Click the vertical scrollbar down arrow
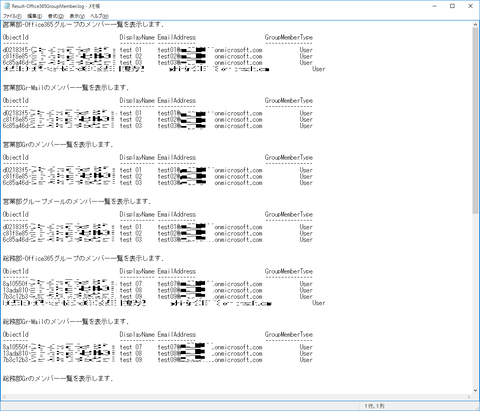 pos(475,390)
